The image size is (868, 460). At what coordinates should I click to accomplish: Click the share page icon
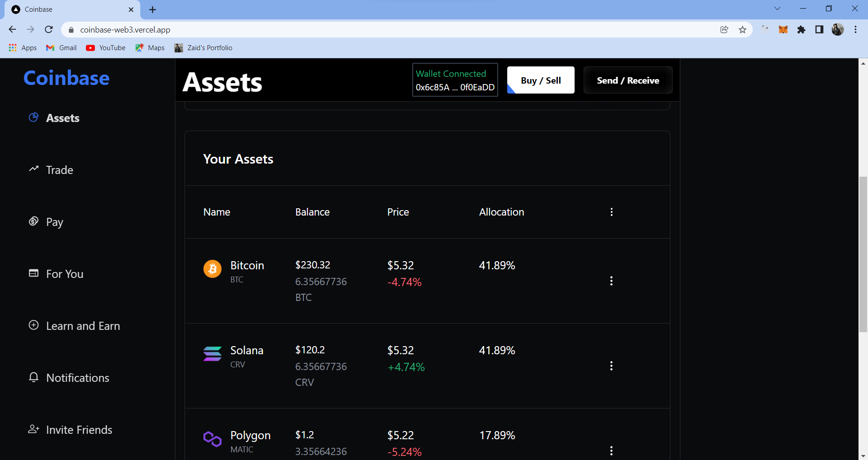click(724, 30)
